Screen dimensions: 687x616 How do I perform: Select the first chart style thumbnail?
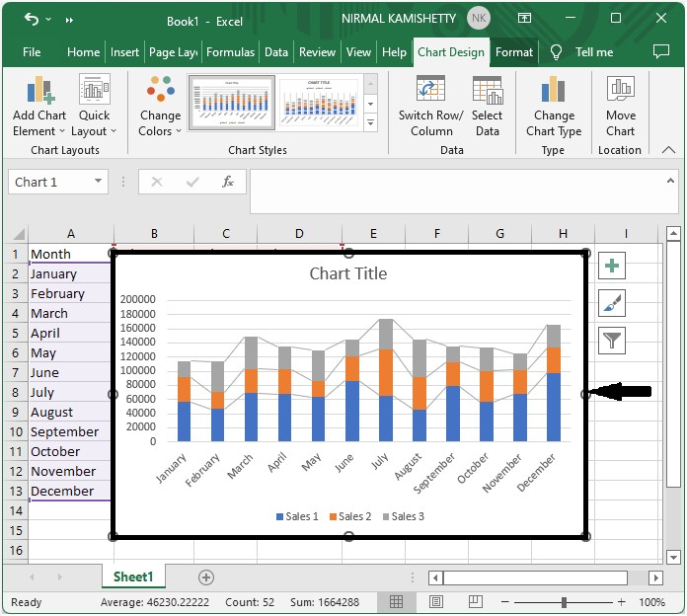click(x=231, y=102)
